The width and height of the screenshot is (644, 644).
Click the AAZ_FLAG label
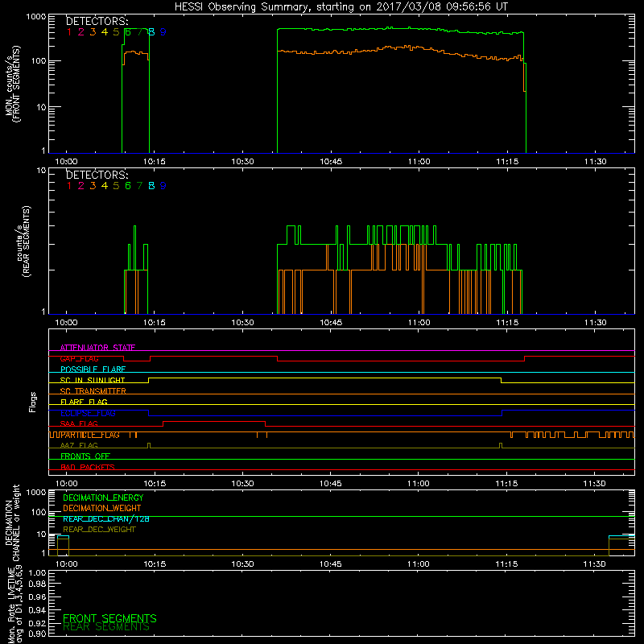coord(79,445)
